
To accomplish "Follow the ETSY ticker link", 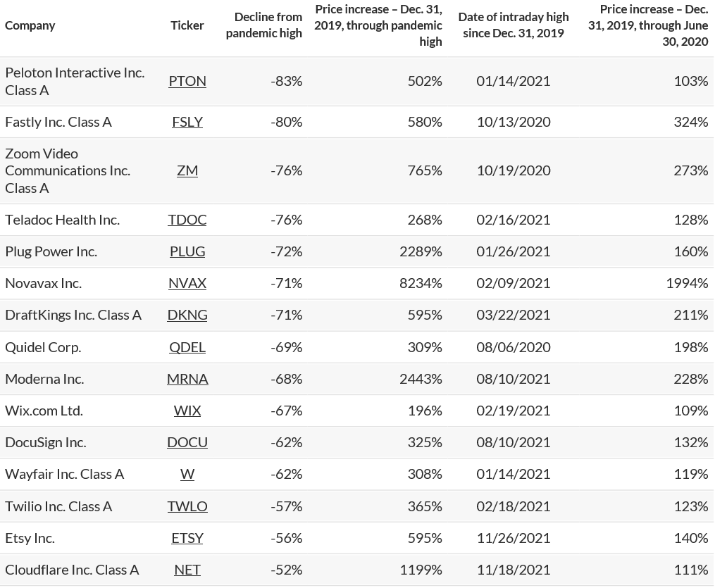I will [x=187, y=538].
